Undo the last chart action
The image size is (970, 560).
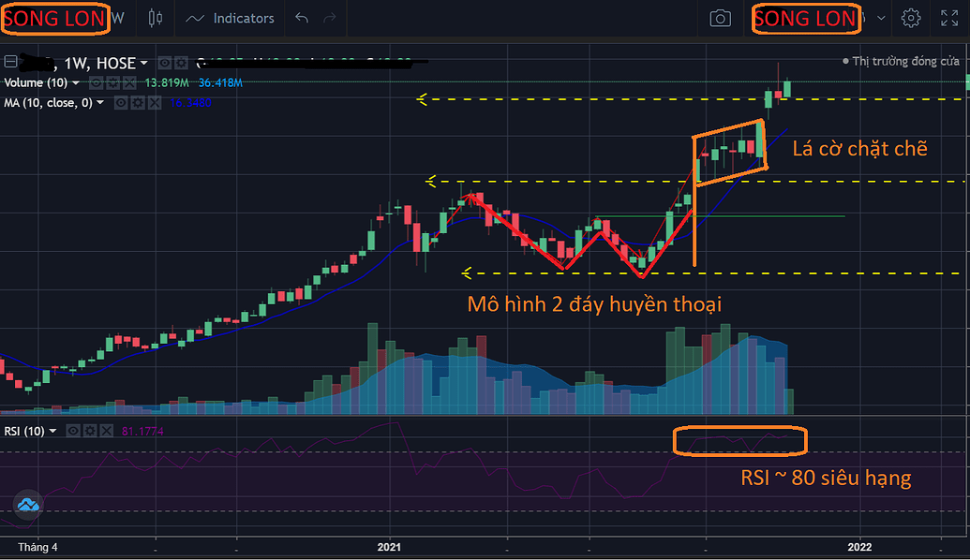click(x=302, y=18)
